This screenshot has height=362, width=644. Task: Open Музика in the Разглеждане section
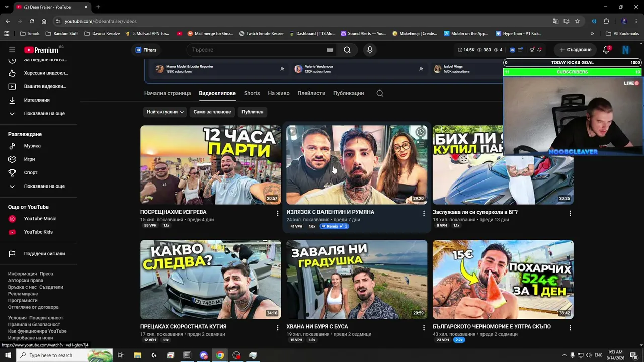coord(39,146)
